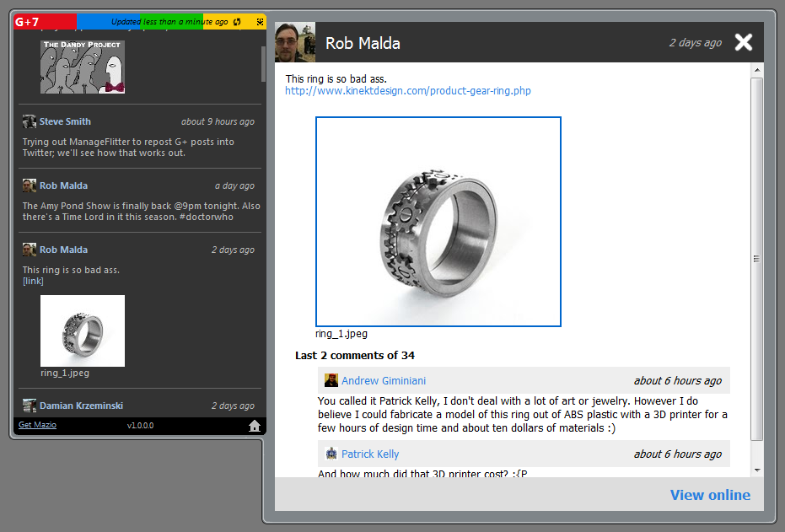Click The Dandy Project thumbnail image
Image resolution: width=785 pixels, height=532 pixels.
tap(83, 66)
